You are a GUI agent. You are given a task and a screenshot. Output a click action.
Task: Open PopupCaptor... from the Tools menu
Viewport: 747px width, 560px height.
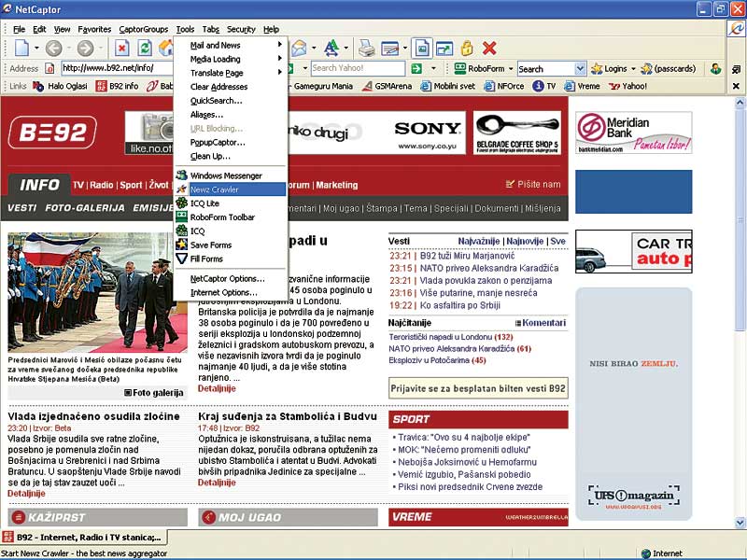click(231, 143)
